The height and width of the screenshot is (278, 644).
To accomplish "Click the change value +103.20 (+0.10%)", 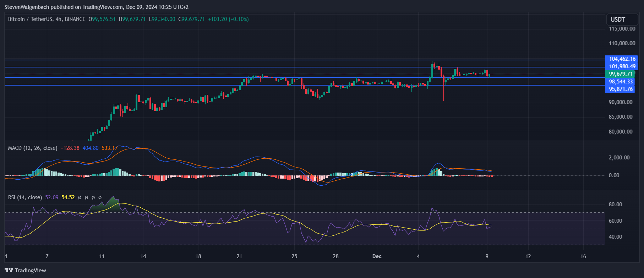I will pyautogui.click(x=228, y=19).
